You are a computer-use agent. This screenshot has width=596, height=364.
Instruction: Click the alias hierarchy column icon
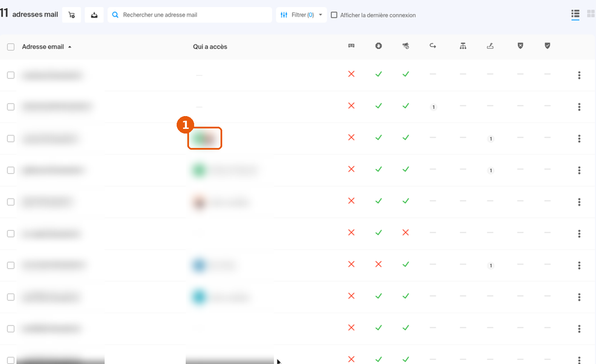click(463, 46)
